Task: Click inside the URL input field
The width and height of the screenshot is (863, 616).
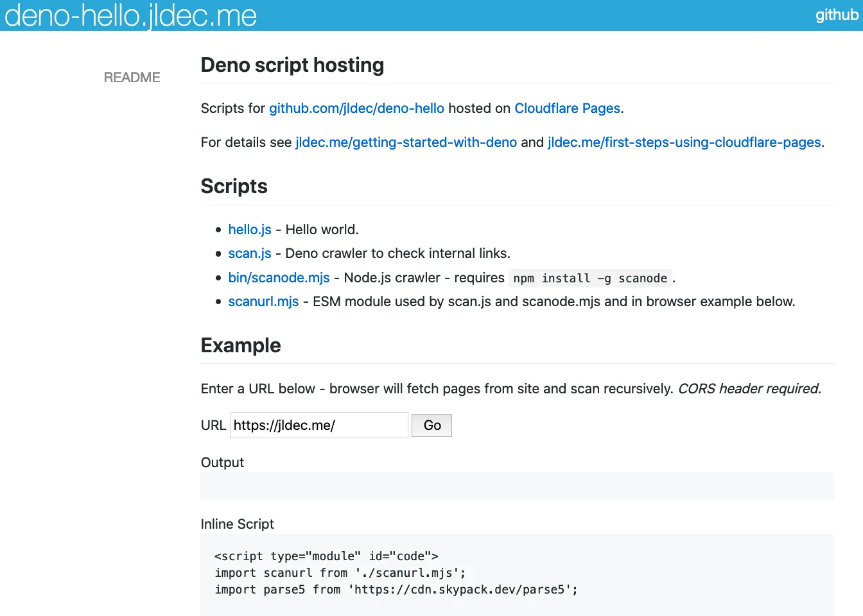Action: pos(318,425)
